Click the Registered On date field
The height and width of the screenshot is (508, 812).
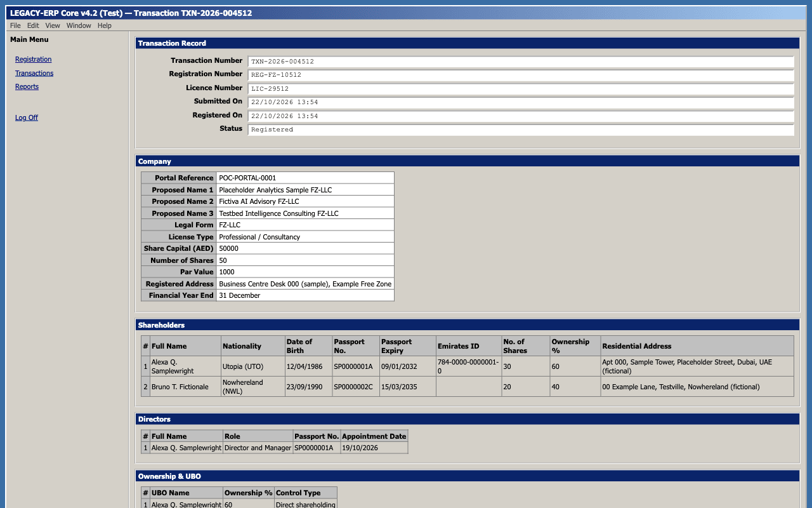pyautogui.click(x=521, y=116)
